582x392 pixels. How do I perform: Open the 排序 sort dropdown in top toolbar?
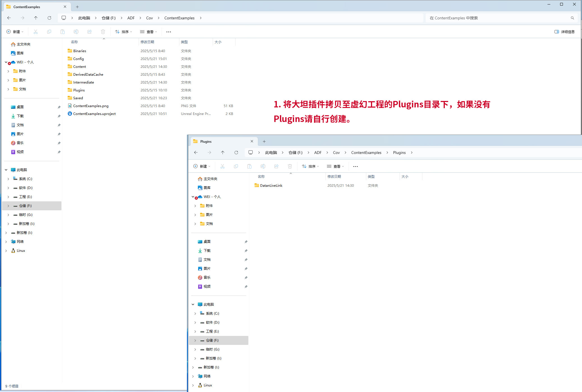[123, 32]
